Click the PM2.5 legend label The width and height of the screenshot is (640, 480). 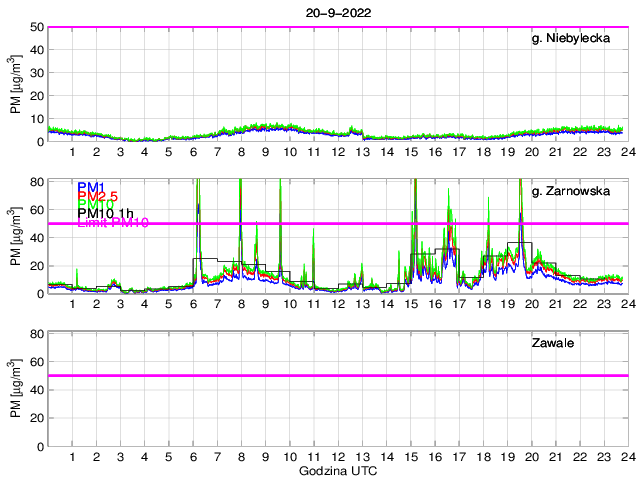point(100,198)
